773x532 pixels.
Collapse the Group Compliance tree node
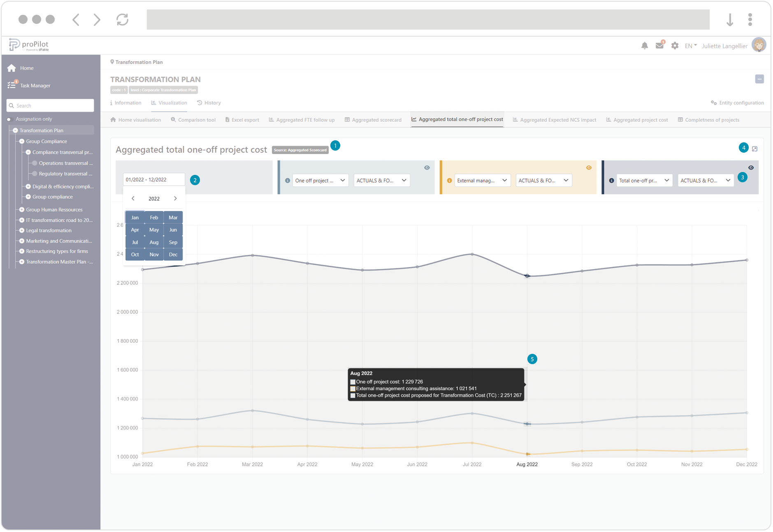pos(22,142)
